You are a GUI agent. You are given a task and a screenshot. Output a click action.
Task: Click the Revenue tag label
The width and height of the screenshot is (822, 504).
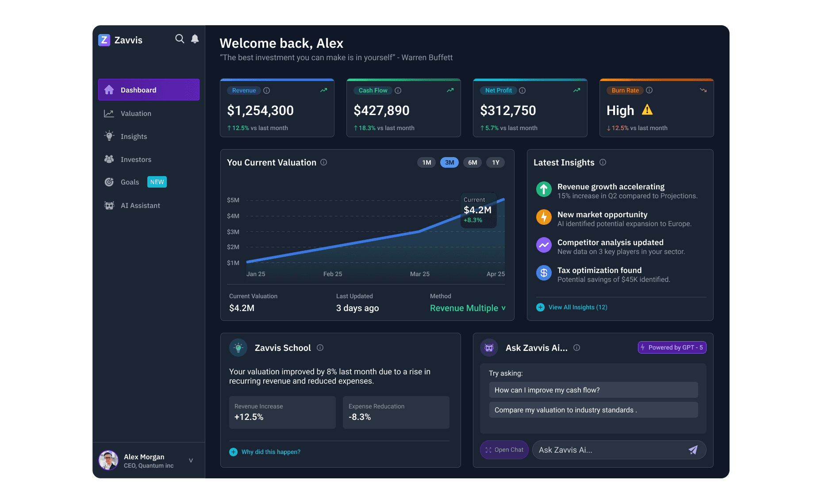pyautogui.click(x=244, y=90)
